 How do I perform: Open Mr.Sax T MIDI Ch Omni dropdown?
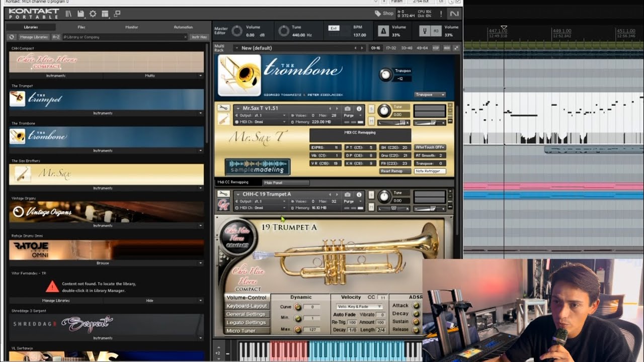(x=260, y=122)
